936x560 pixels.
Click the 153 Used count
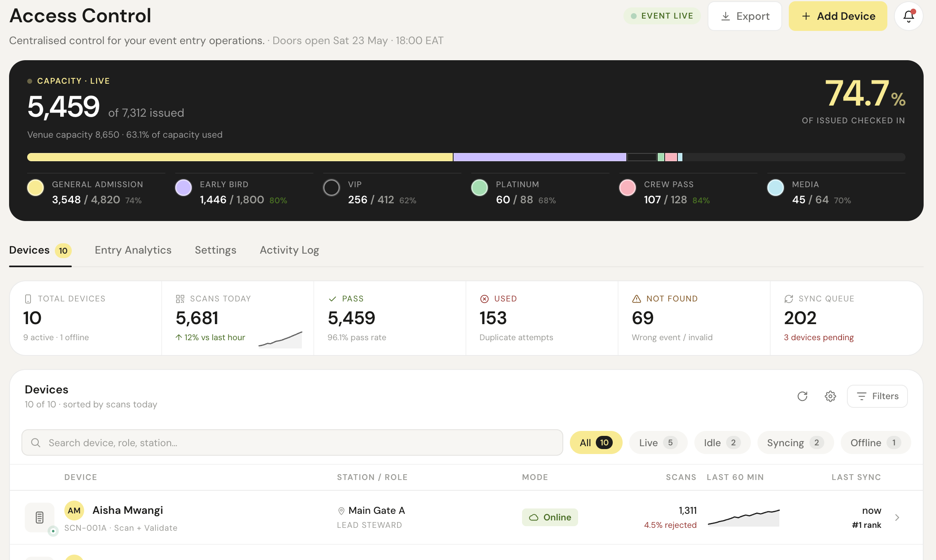click(x=493, y=318)
